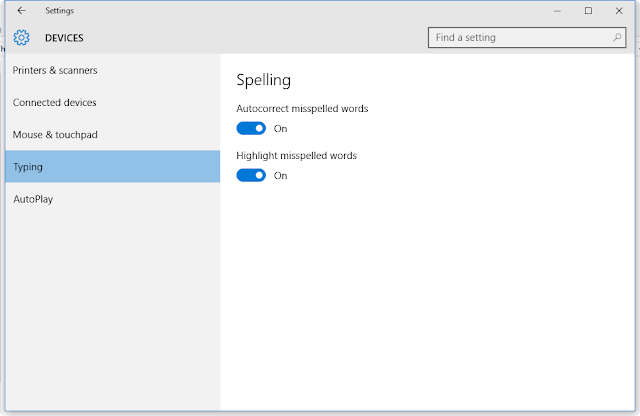Click the Devices gear icon
640x416 pixels.
pos(21,38)
